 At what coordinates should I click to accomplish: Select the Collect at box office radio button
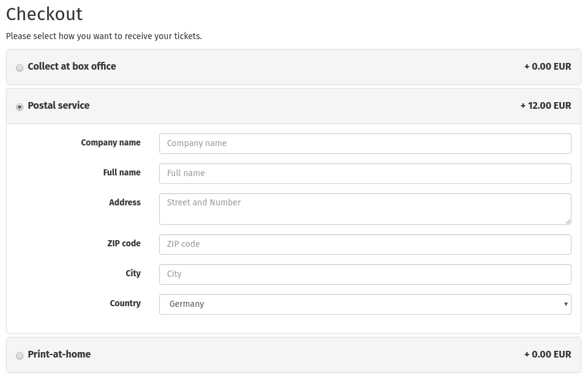tap(20, 68)
